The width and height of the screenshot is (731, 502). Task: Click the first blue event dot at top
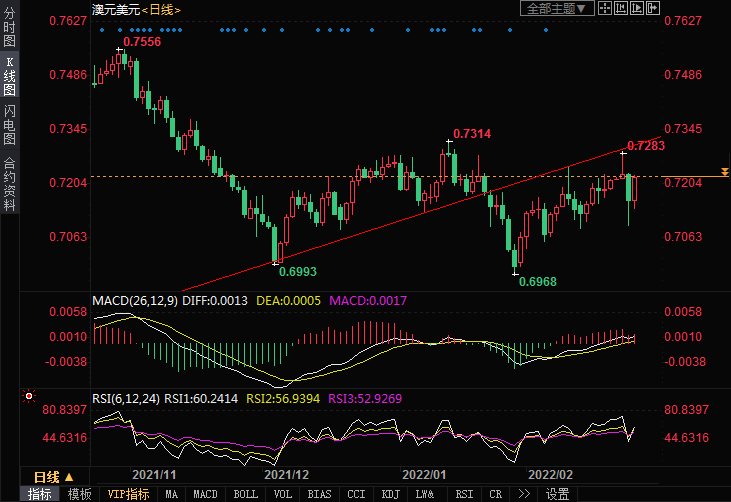103,30
